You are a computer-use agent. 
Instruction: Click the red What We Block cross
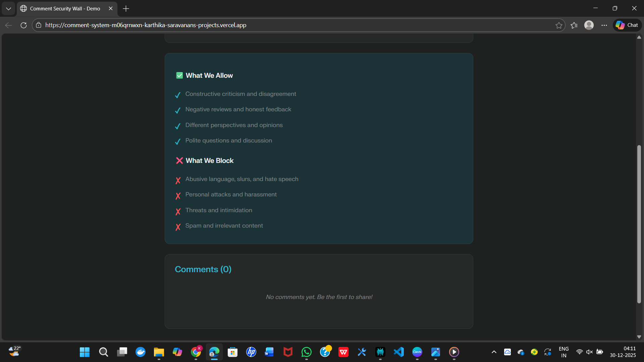(179, 161)
